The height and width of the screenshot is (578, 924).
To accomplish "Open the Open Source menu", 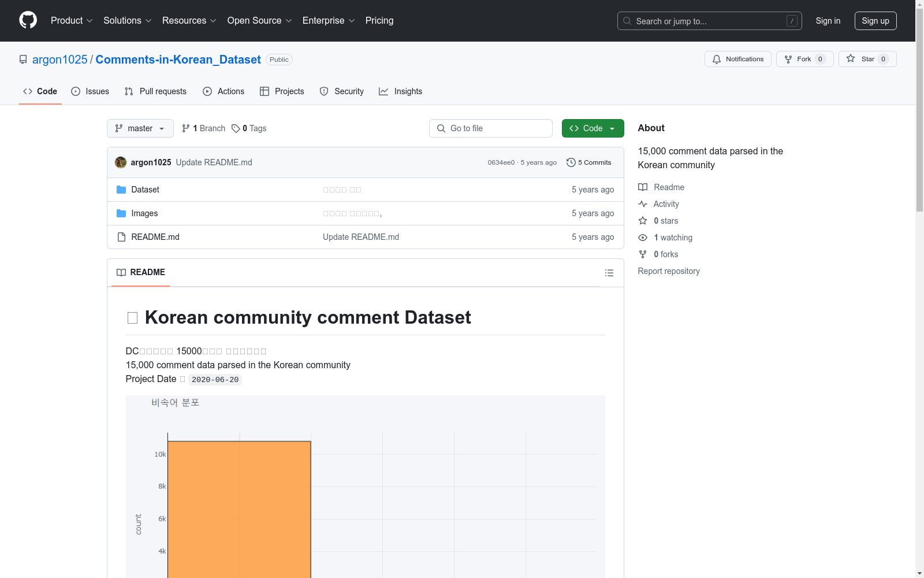I will point(260,21).
